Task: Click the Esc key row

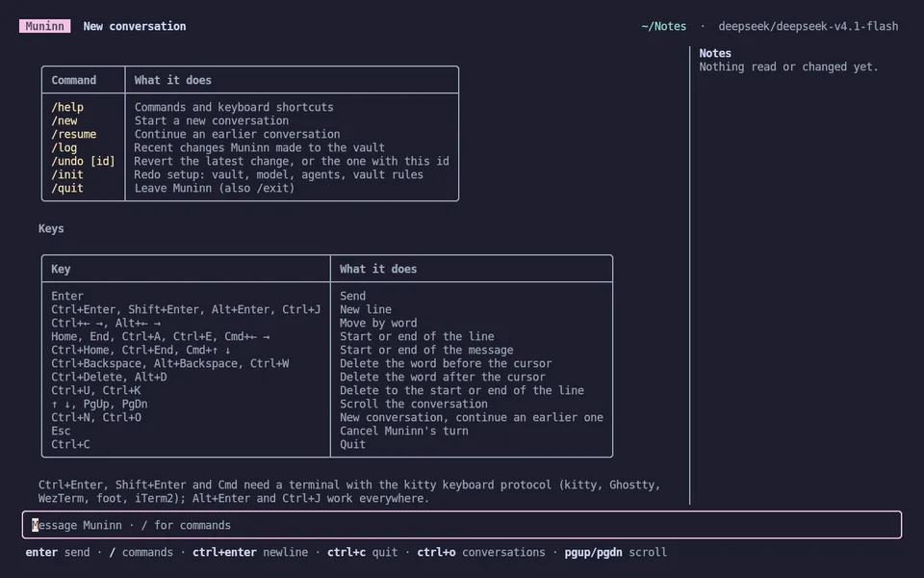Action: tap(61, 431)
